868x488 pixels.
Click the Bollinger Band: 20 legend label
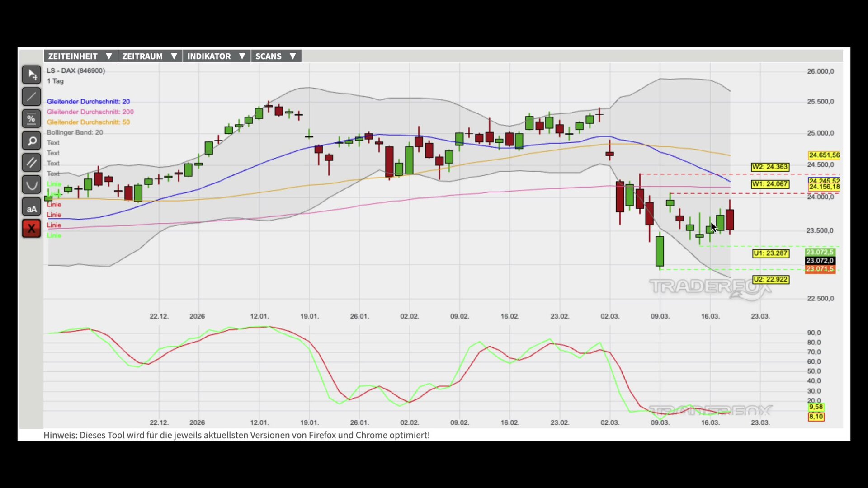pyautogui.click(x=75, y=132)
